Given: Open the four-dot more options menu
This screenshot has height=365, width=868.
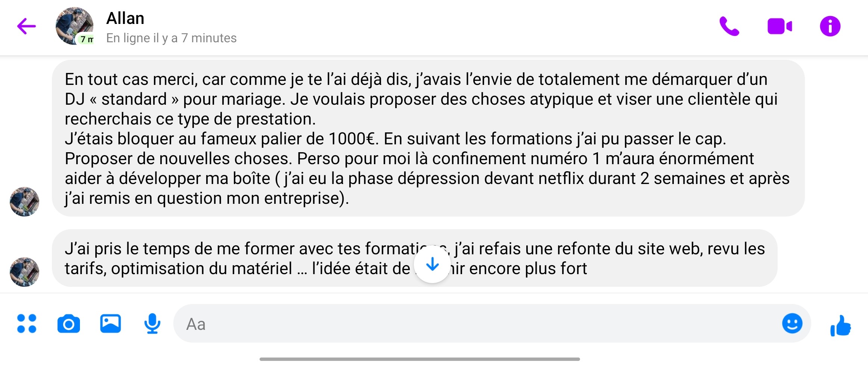Looking at the screenshot, I should [27, 323].
